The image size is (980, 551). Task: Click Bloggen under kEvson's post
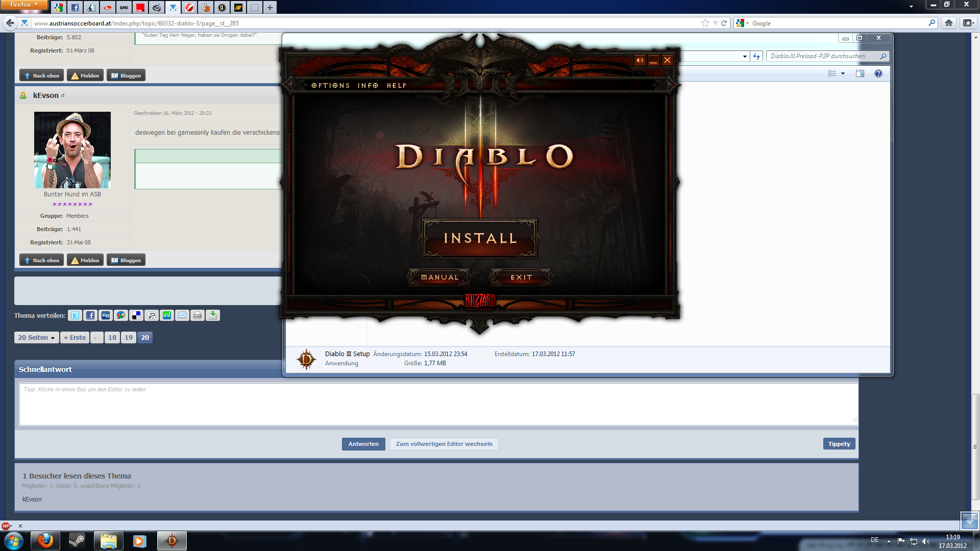[x=126, y=260]
